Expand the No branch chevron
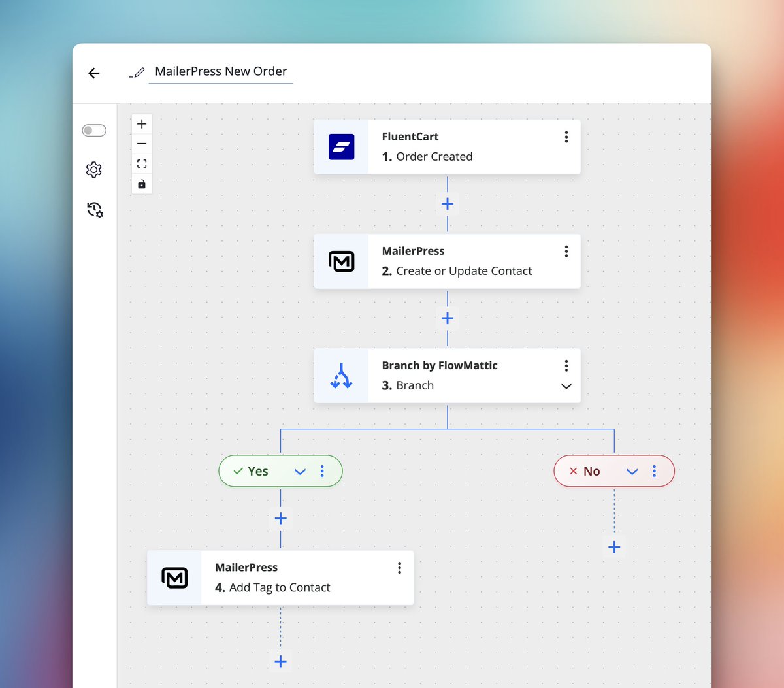The image size is (784, 688). (x=632, y=470)
